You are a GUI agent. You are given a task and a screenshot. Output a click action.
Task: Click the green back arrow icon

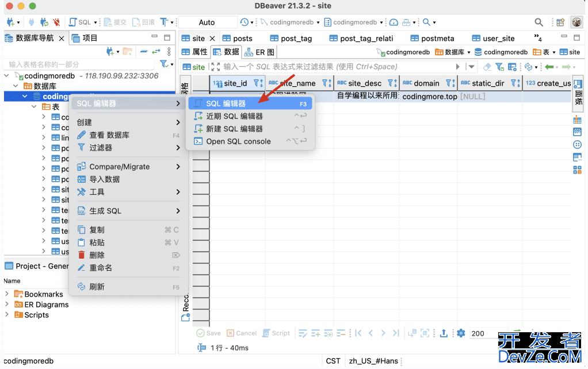pyautogui.click(x=549, y=67)
